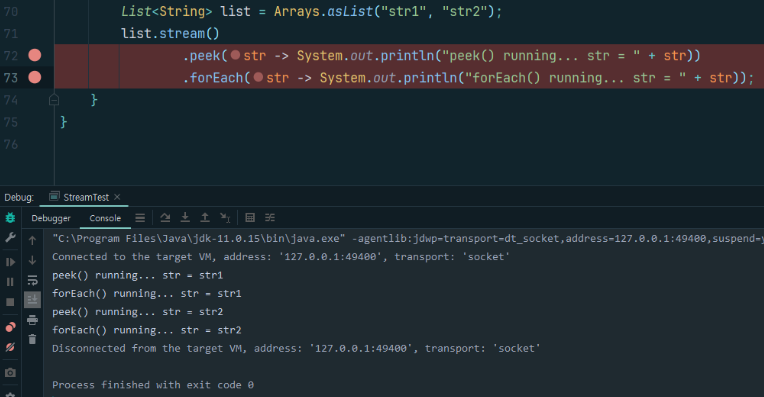Click the lambda breakpoint marker inside peek(
This screenshot has height=397, width=764.
pos(235,55)
